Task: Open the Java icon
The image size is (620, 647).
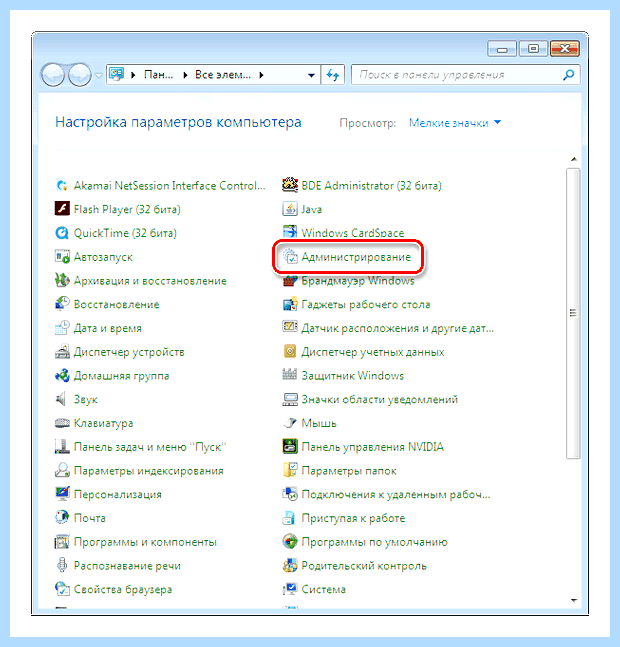Action: (290, 209)
